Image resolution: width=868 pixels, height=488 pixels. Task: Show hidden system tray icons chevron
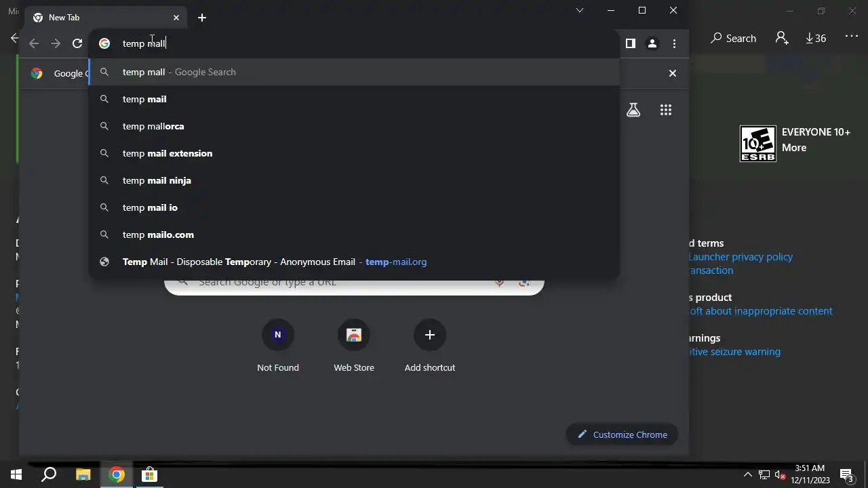748,475
